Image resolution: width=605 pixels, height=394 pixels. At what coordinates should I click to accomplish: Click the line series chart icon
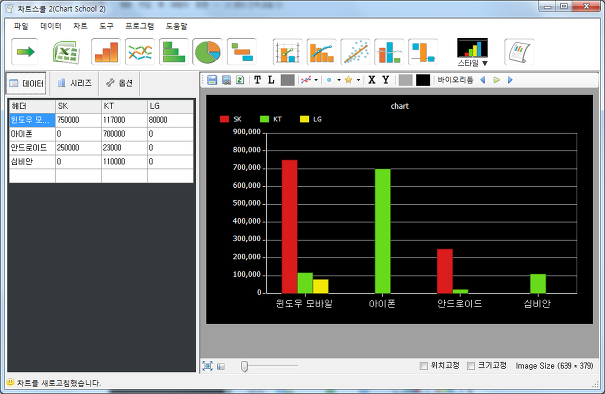(x=306, y=80)
